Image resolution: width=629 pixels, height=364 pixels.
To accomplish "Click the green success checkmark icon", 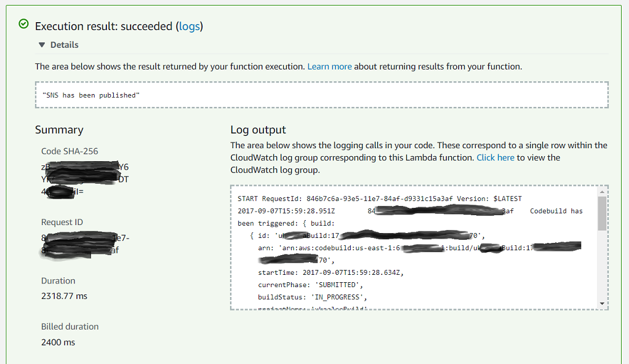I will point(23,25).
